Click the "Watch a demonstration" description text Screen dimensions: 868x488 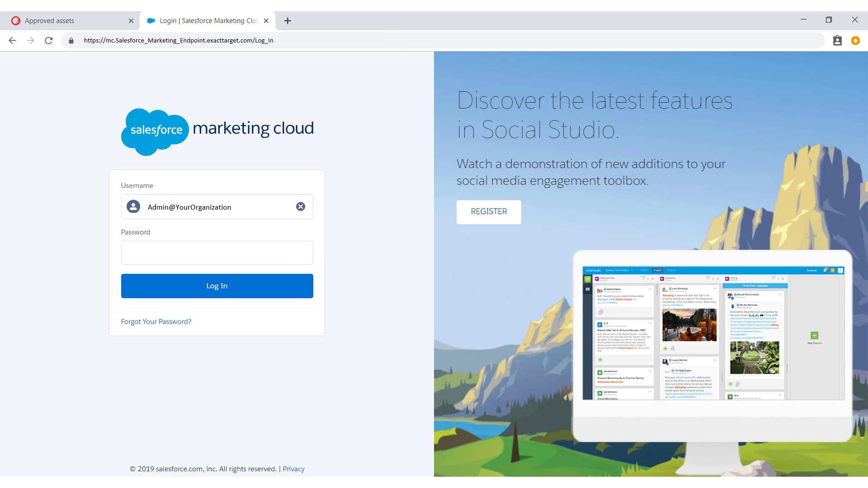[591, 172]
